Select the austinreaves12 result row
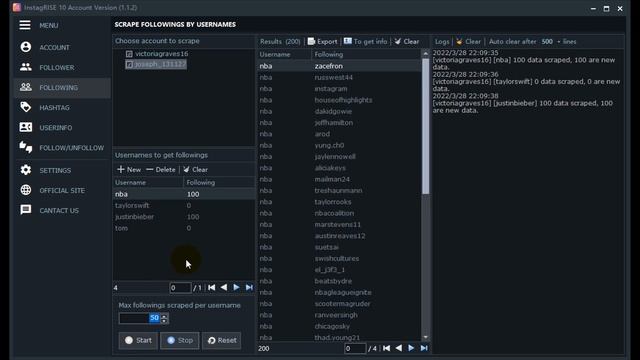Viewport: 640px width, 360px height. (340, 236)
